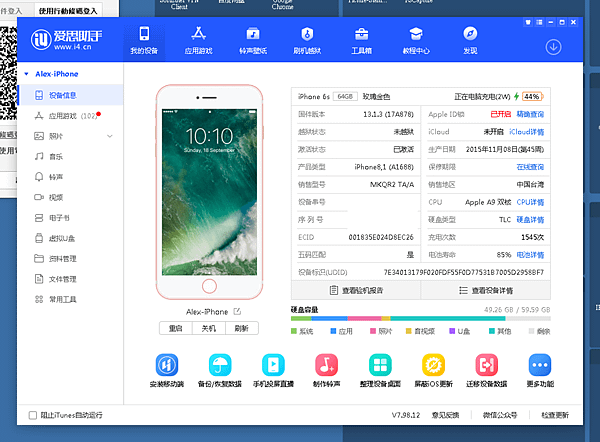Click the 查看设备详情 button
The width and height of the screenshot is (600, 442).
pyautogui.click(x=486, y=290)
